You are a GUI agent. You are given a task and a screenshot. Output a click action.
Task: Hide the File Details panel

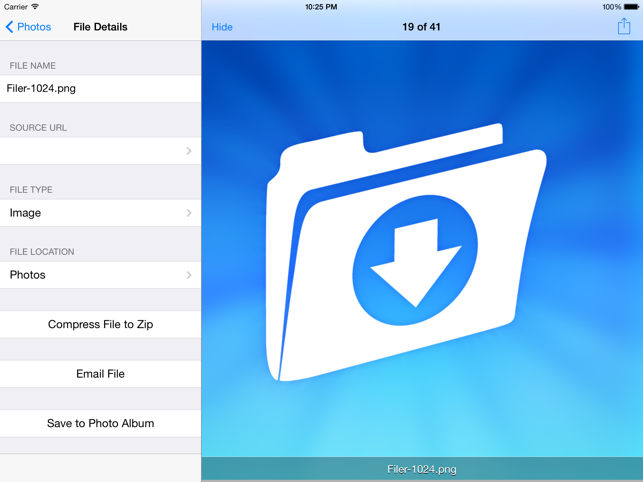click(x=222, y=27)
